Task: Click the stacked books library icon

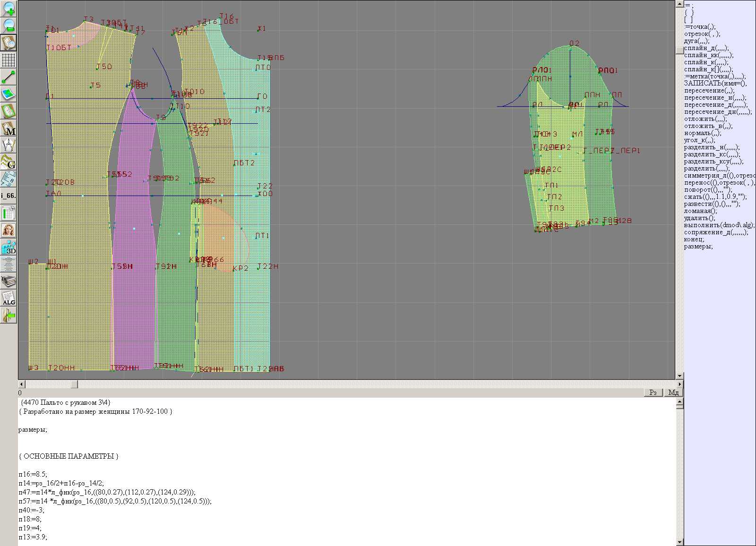Action: (x=9, y=281)
